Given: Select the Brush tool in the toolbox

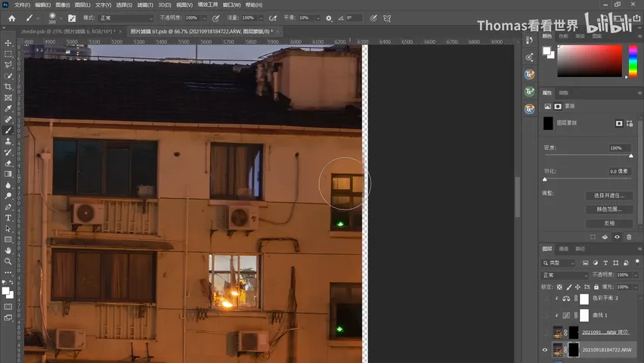Looking at the screenshot, I should point(8,130).
